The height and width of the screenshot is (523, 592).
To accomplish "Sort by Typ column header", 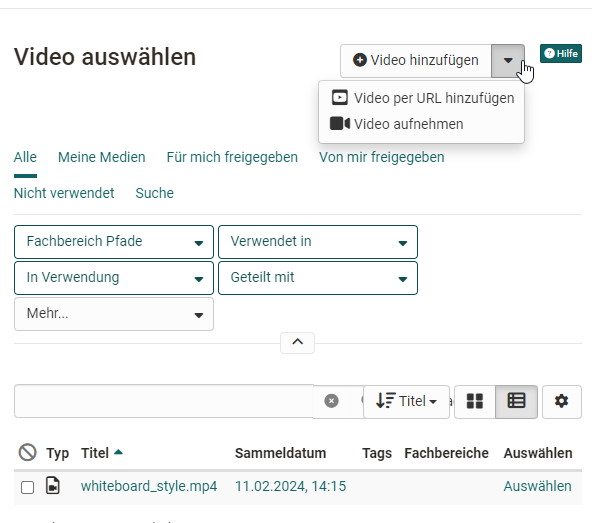I will [x=57, y=453].
